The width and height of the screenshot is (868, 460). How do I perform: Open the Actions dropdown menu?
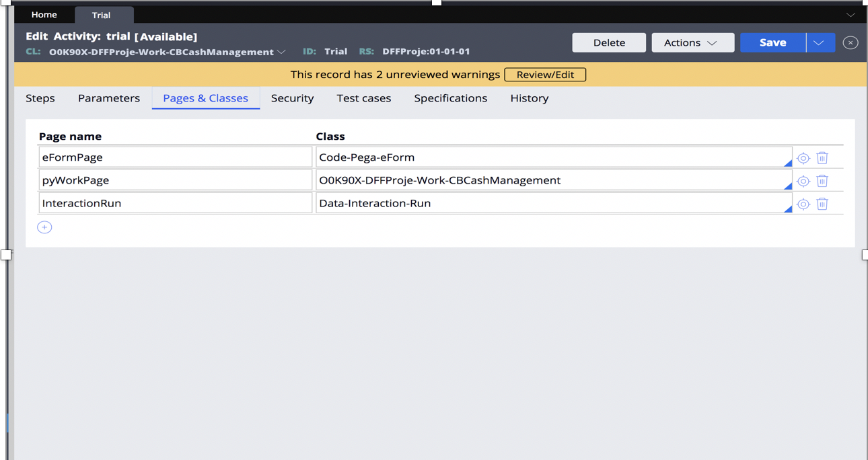pyautogui.click(x=692, y=42)
